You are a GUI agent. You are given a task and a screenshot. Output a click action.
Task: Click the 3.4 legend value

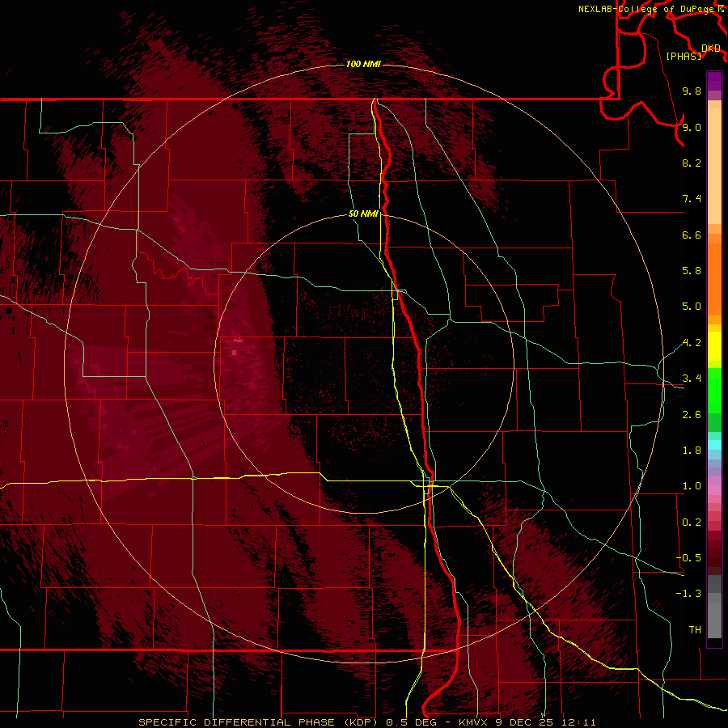[692, 379]
